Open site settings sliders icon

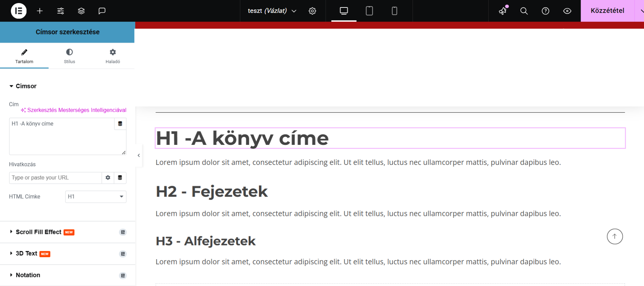(x=61, y=11)
